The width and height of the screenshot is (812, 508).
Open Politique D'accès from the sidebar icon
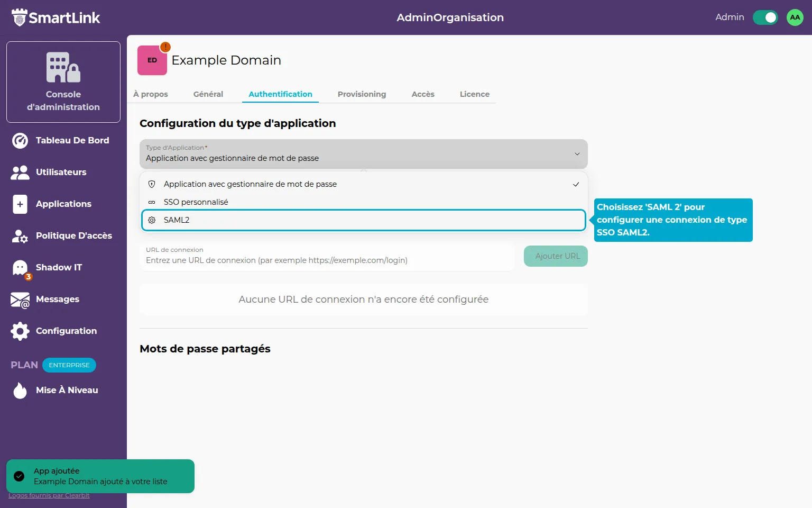click(20, 236)
